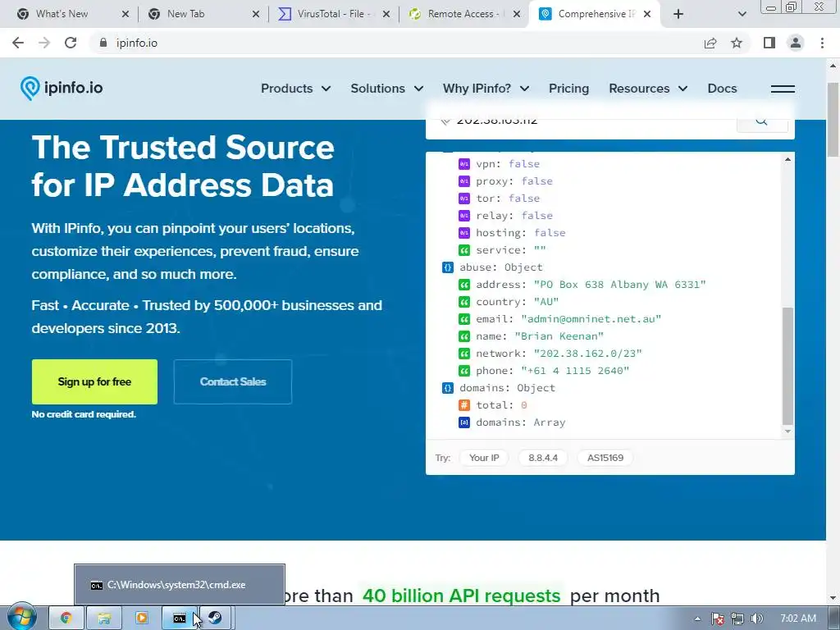This screenshot has width=840, height=630.
Task: Open the Docs page
Action: (722, 89)
